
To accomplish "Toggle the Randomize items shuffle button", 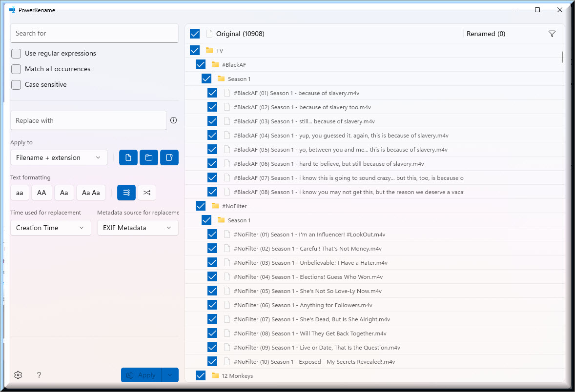I will 147,193.
